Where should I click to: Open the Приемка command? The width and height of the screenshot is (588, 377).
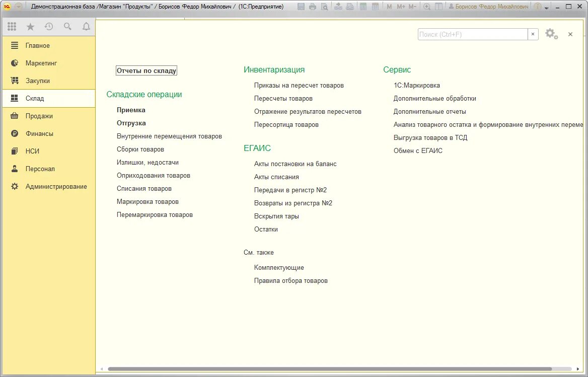tap(131, 110)
